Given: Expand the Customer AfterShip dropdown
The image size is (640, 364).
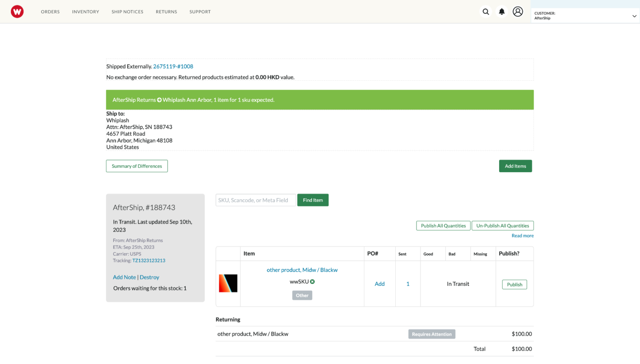Looking at the screenshot, I should pyautogui.click(x=585, y=15).
